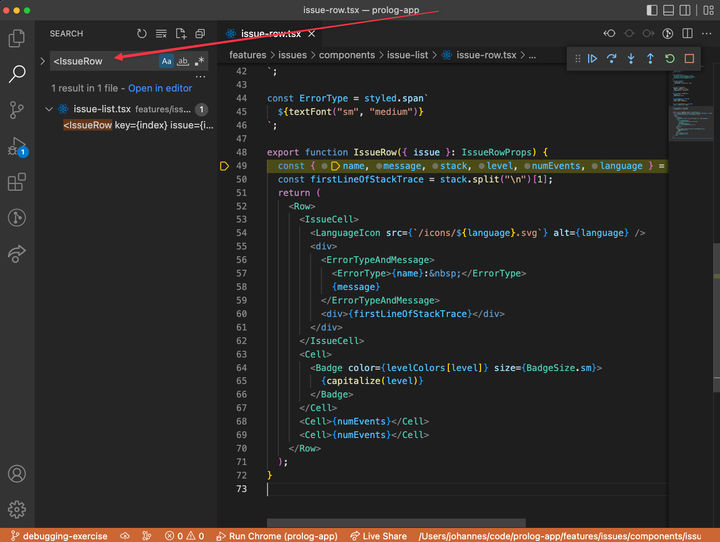The width and height of the screenshot is (720, 542).
Task: Click the Open in editor link
Action: 160,88
